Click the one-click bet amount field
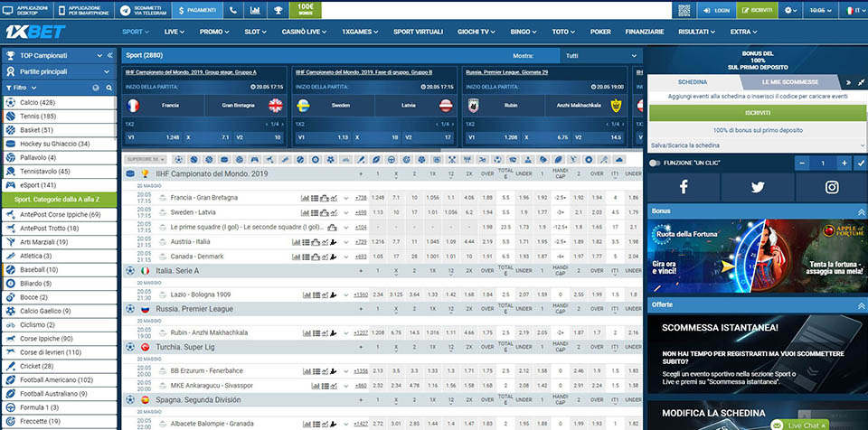The height and width of the screenshot is (430, 868). (823, 164)
